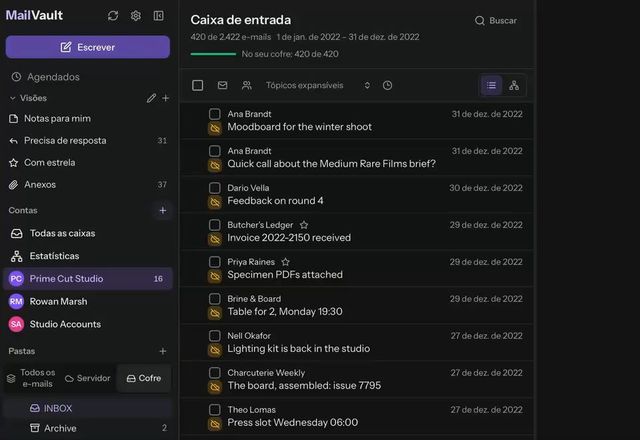Select Studio Accounts account
The height and width of the screenshot is (440, 640).
tap(88, 324)
